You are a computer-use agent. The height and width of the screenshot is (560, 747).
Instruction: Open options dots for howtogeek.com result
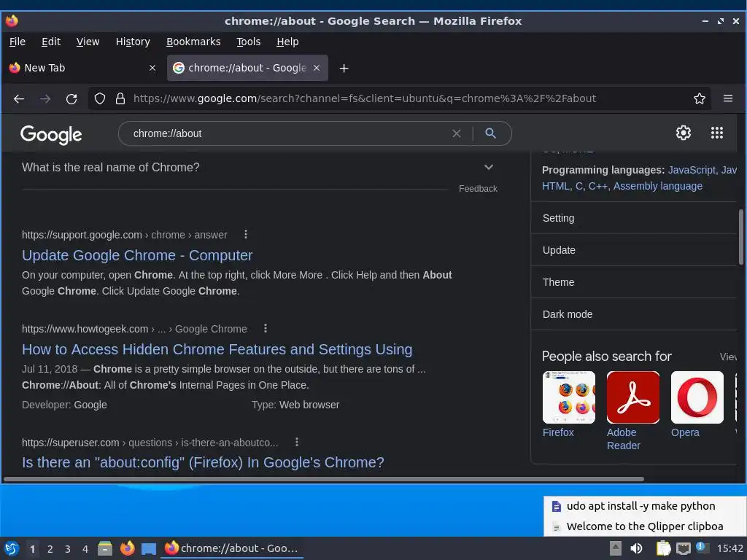tap(266, 329)
